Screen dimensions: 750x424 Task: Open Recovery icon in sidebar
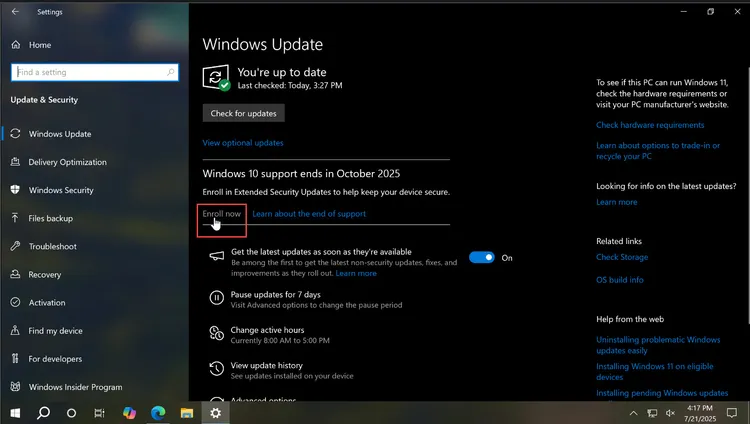point(15,274)
